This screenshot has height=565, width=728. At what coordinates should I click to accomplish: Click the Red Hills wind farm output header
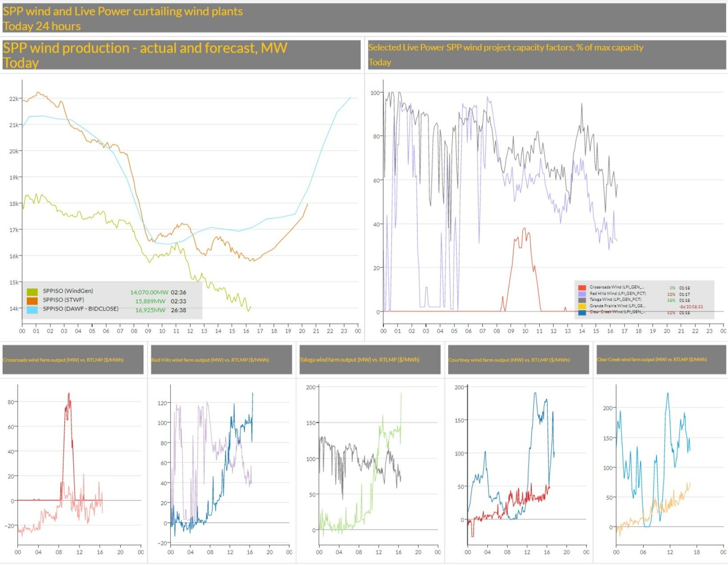coord(210,360)
